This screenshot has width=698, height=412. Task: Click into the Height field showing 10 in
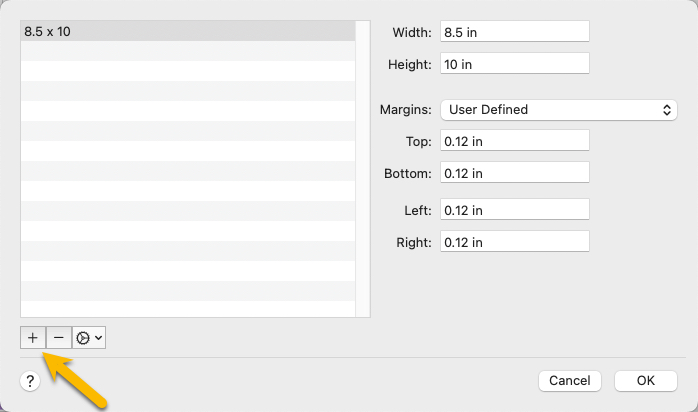(514, 64)
